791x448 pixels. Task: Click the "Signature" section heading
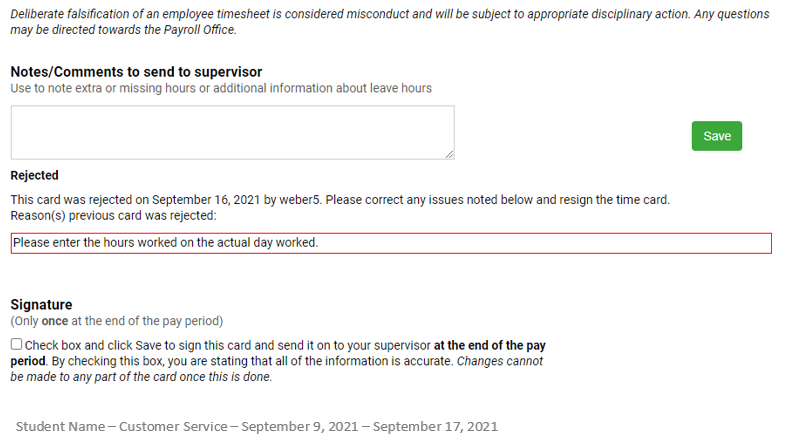[x=41, y=304]
